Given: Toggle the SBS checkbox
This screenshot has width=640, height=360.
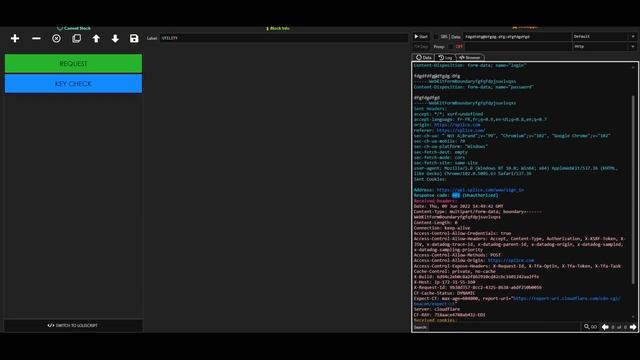Looking at the screenshot, I should point(436,37).
